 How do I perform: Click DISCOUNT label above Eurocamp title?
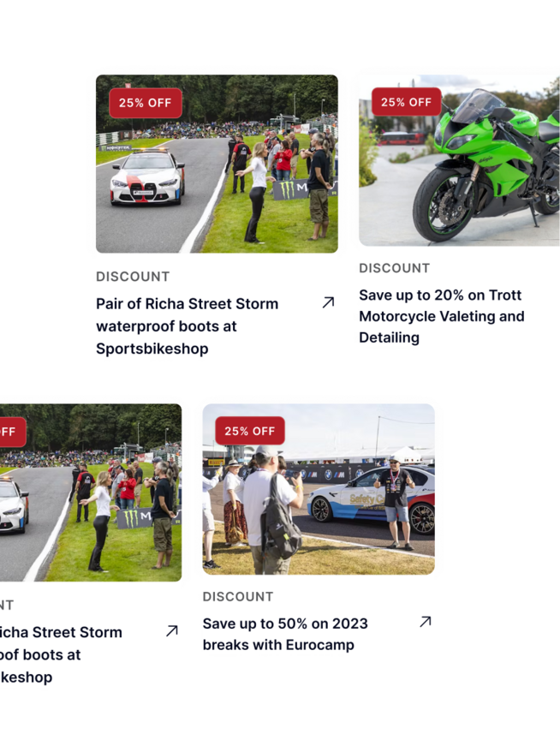coord(238,597)
